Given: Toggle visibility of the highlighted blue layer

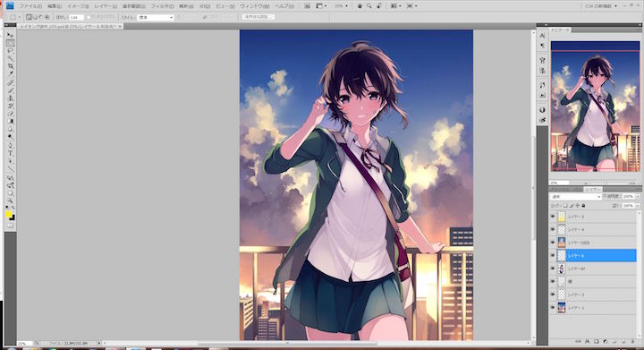Looking at the screenshot, I should tap(553, 255).
